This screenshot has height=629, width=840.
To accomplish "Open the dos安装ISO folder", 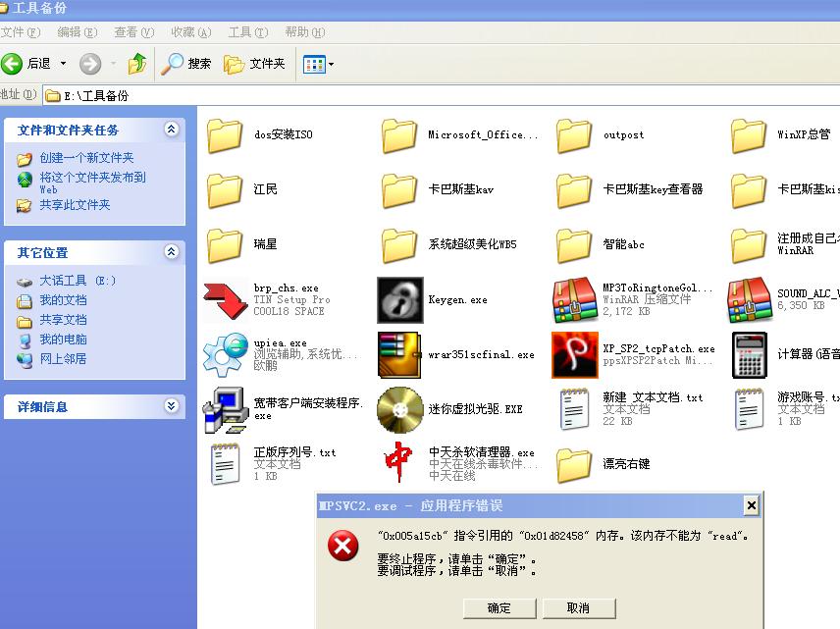I will click(x=225, y=135).
